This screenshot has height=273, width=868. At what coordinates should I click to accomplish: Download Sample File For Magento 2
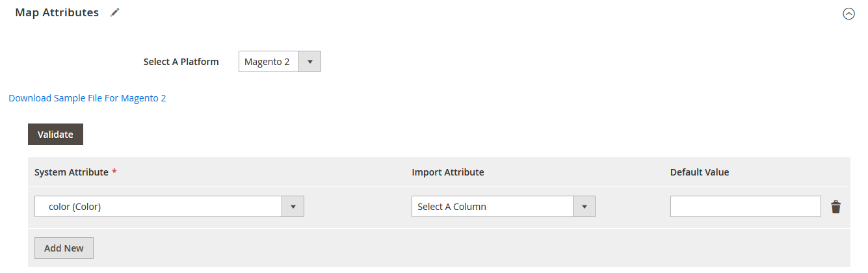coord(87,98)
